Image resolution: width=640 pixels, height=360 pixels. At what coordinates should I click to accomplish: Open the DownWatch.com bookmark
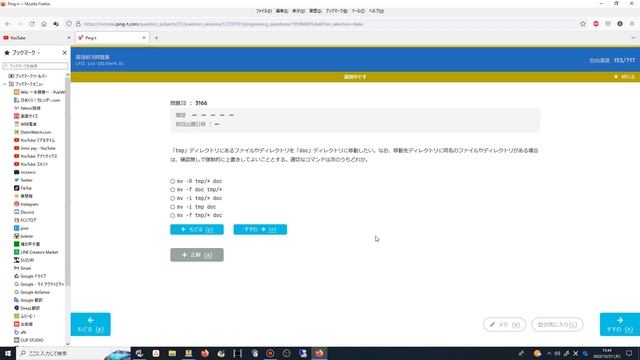[x=32, y=132]
